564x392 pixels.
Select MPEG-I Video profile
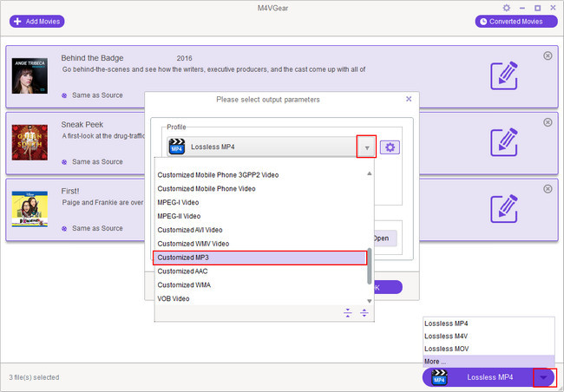pos(261,202)
